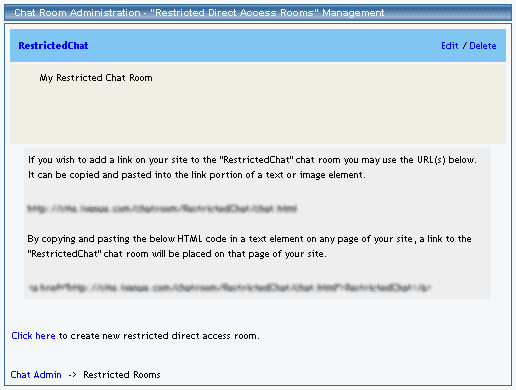The image size is (516, 390).
Task: Click the 'Restricted Rooms' breadcrumb text
Action: [122, 375]
